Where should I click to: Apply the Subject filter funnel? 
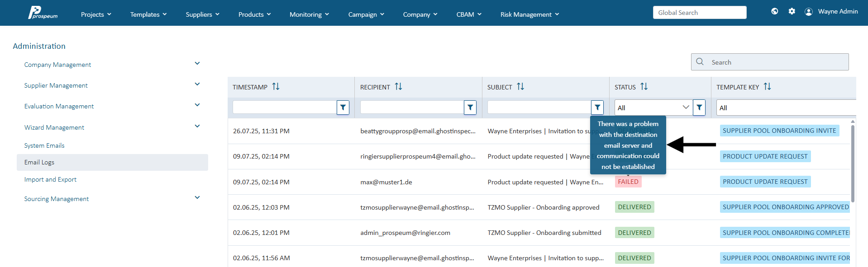point(597,108)
